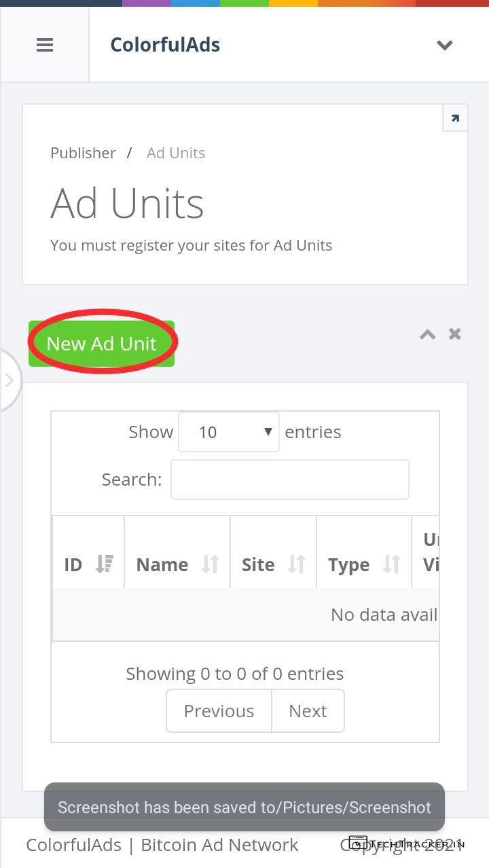
Task: Open the hamburger navigation menu
Action: pos(45,46)
